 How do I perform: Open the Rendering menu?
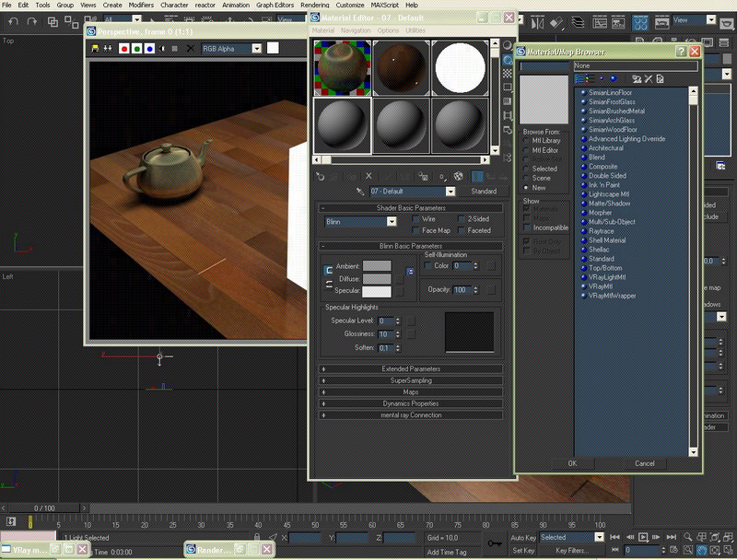(315, 5)
